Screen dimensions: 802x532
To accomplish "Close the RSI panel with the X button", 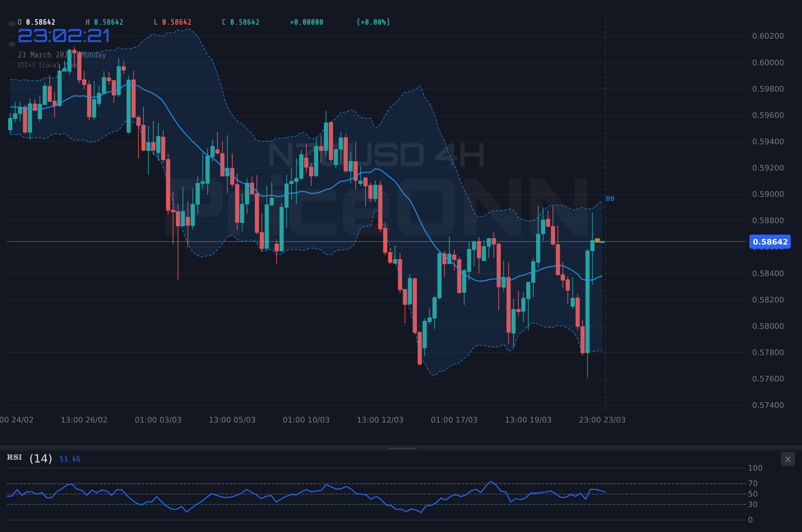I will pos(788,459).
